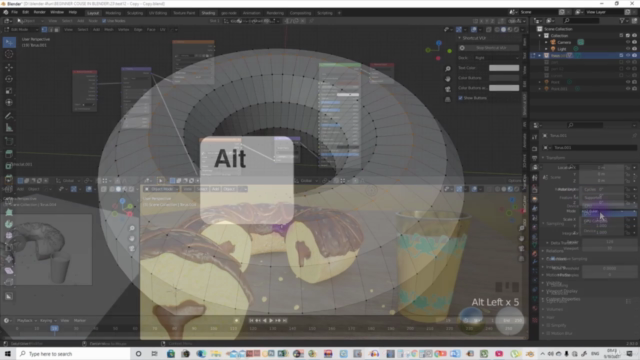
Task: Switch to the Shading workspace tab
Action: tap(208, 13)
